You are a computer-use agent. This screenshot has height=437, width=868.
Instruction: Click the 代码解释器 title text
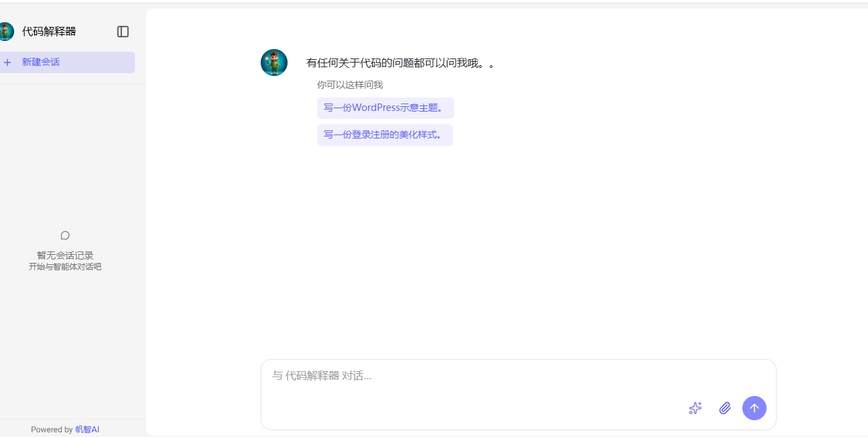(48, 31)
